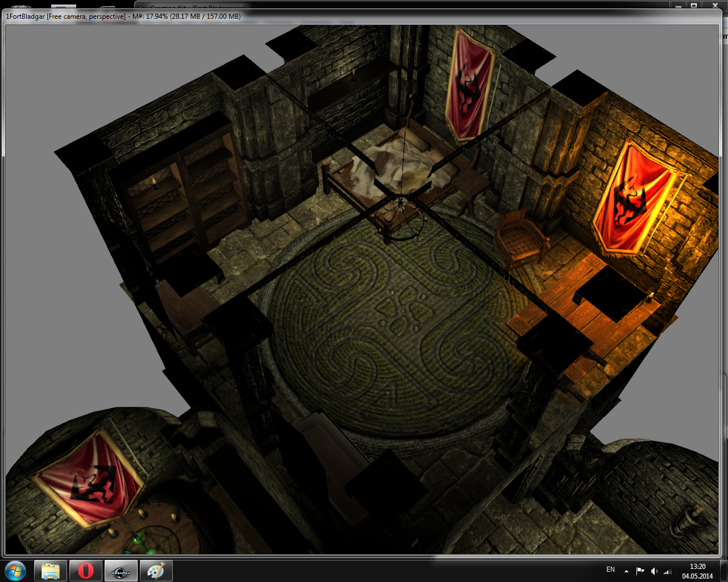Click the EN input language indicator

click(610, 569)
